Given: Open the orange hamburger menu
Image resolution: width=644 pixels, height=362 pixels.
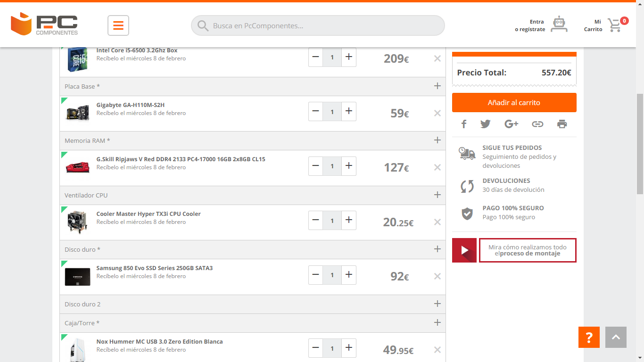Looking at the screenshot, I should [118, 25].
